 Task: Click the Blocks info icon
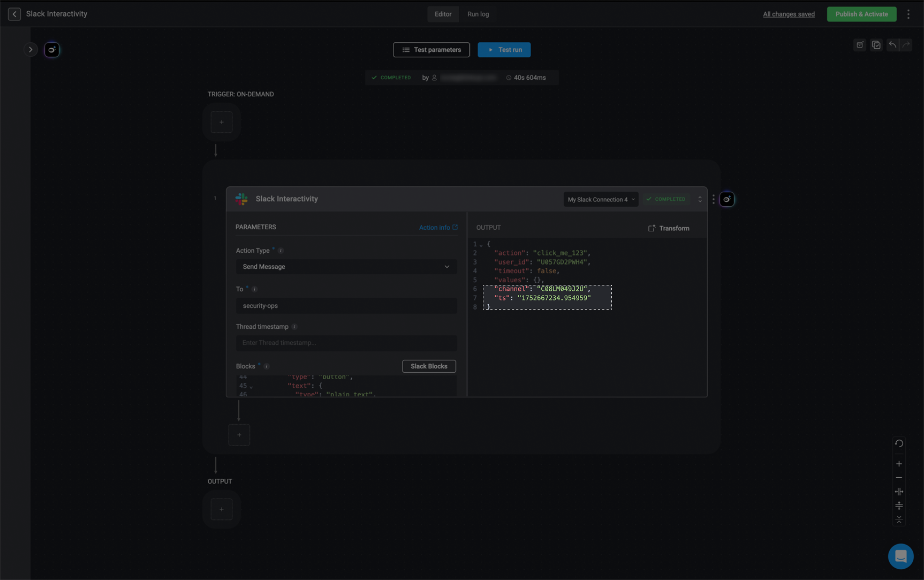267,366
